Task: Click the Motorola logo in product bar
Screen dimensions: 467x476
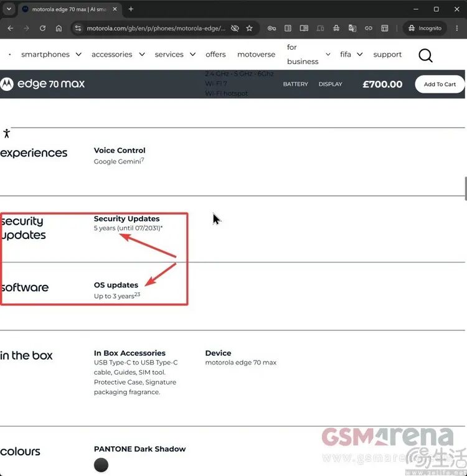Action: 7,84
